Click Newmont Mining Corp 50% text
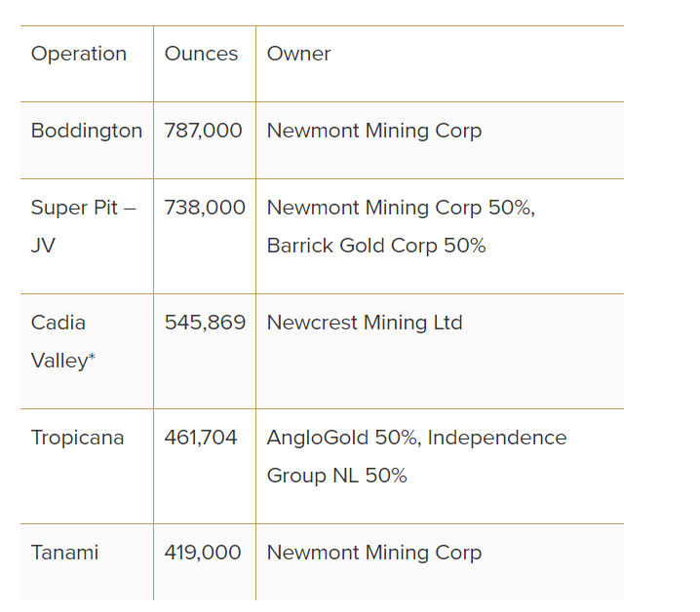This screenshot has height=612, width=700. coord(401,208)
